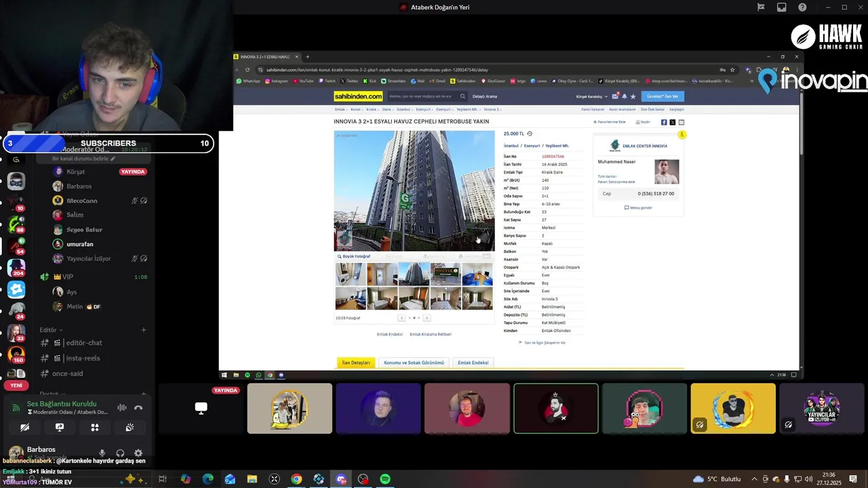Disconnect from the Discord voice channel
This screenshot has height=488, width=868.
click(x=138, y=407)
